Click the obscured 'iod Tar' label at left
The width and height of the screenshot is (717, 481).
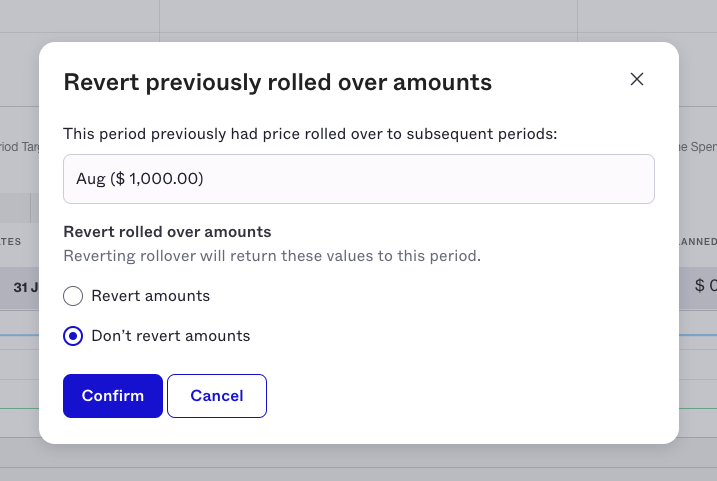click(x=20, y=147)
